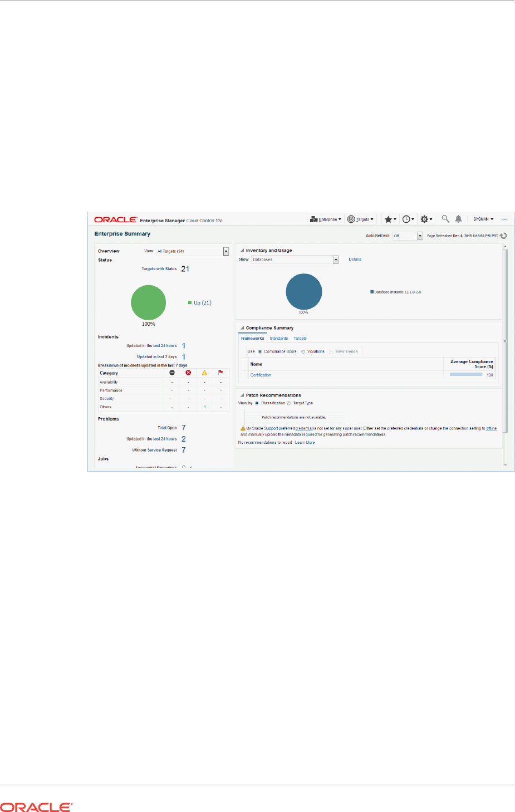Click the critical red X column icon
Image resolution: width=515 pixels, height=812 pixels.
coord(188,373)
